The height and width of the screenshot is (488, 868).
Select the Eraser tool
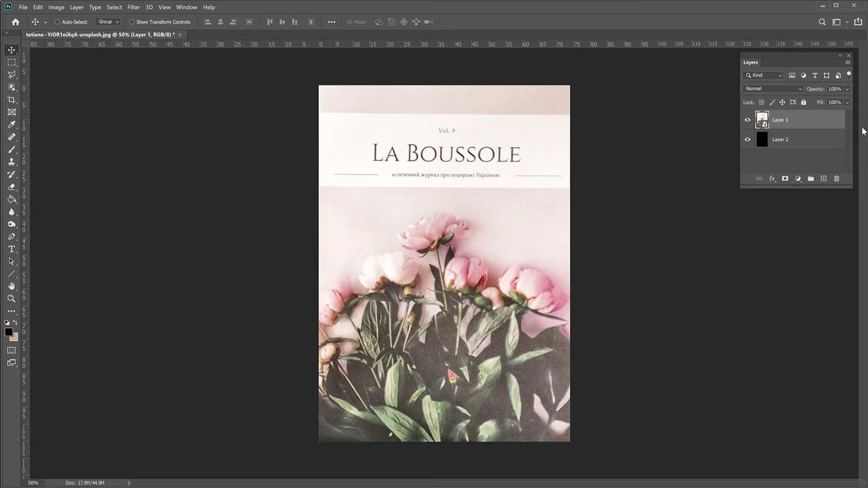[x=12, y=186]
